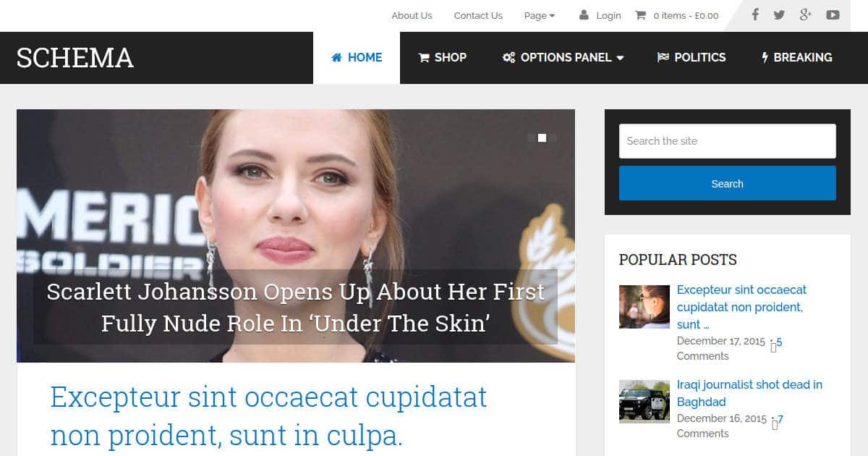The image size is (868, 456).
Task: Open the Scarlett Johansson slider headline
Action: 295,308
